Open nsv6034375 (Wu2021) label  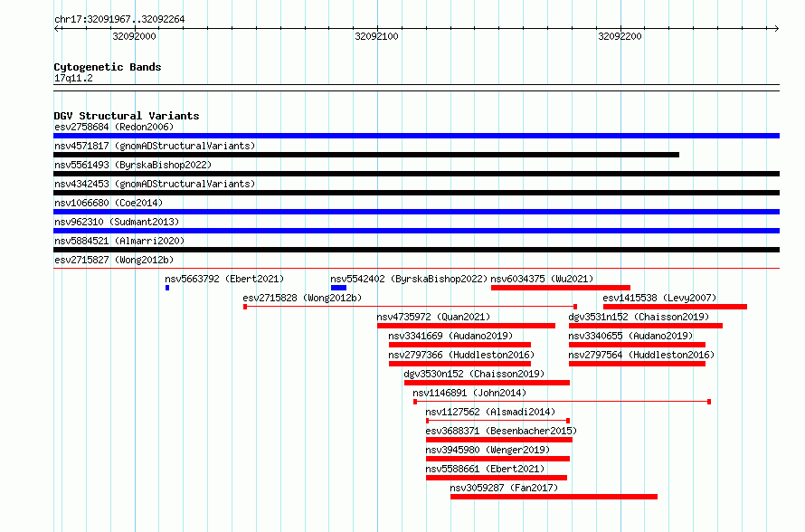pyautogui.click(x=542, y=279)
